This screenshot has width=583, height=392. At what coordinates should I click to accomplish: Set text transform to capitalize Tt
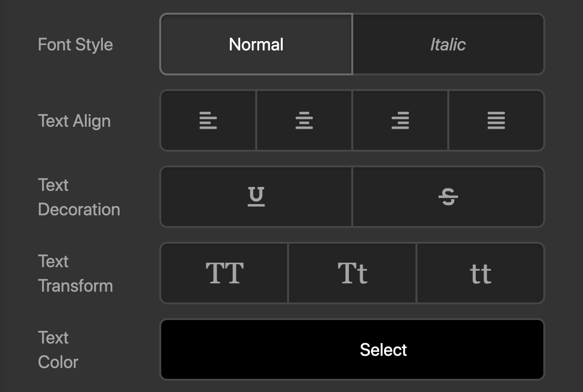tap(352, 273)
